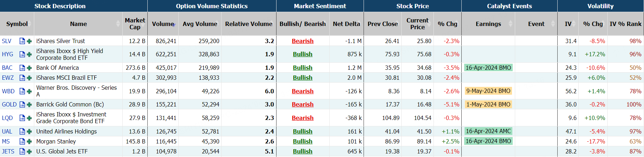Open the SLV ticker symbol link
The image size is (644, 157).
coord(7,41)
